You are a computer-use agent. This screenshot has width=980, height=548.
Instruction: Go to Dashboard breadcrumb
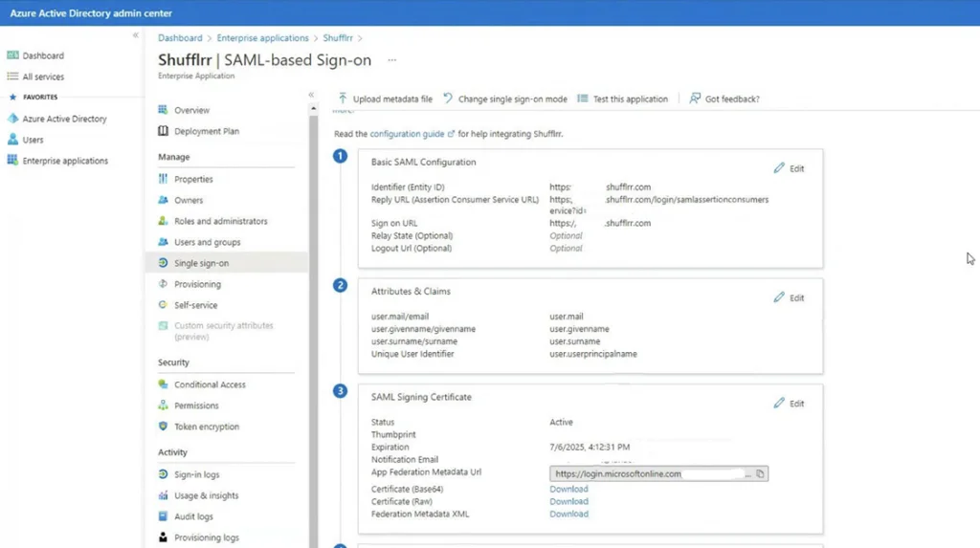pos(180,38)
